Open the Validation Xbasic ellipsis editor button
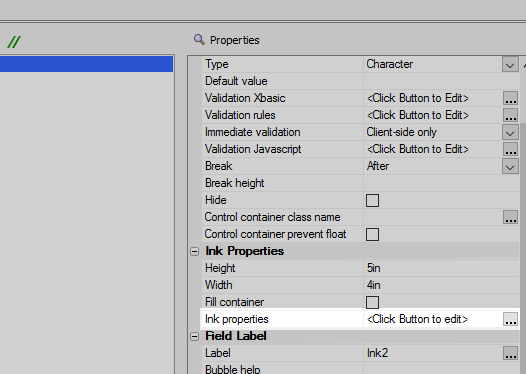 (510, 98)
